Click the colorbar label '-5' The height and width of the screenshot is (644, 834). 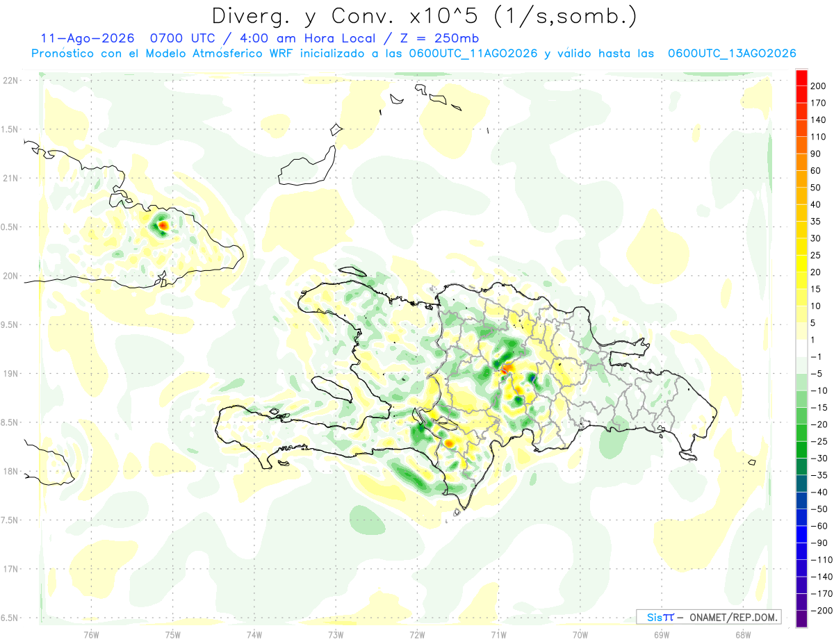point(818,374)
